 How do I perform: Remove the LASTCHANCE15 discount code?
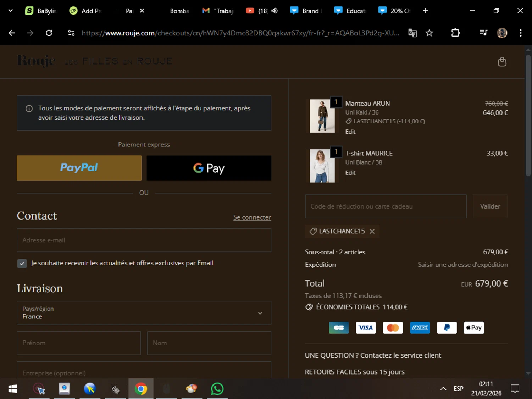point(372,231)
